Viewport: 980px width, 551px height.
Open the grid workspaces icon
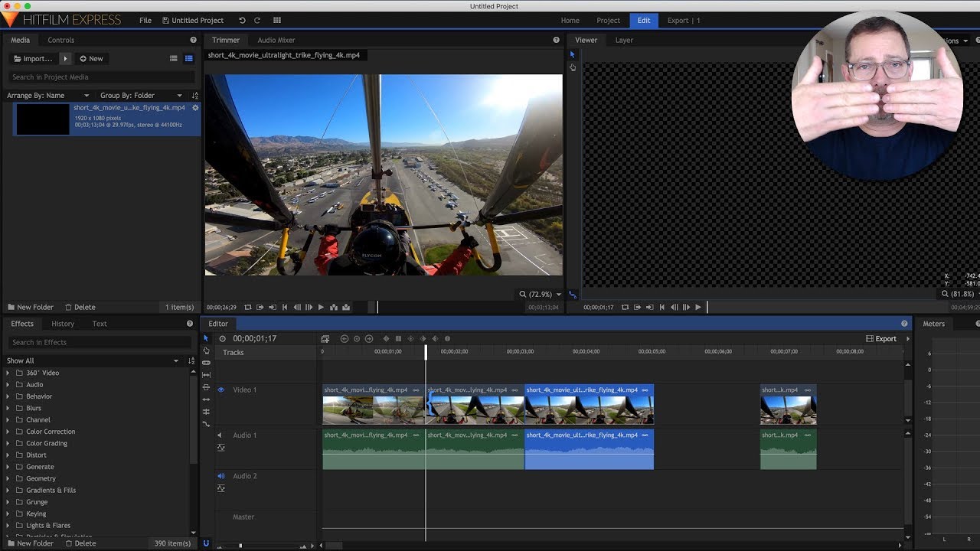tap(277, 21)
